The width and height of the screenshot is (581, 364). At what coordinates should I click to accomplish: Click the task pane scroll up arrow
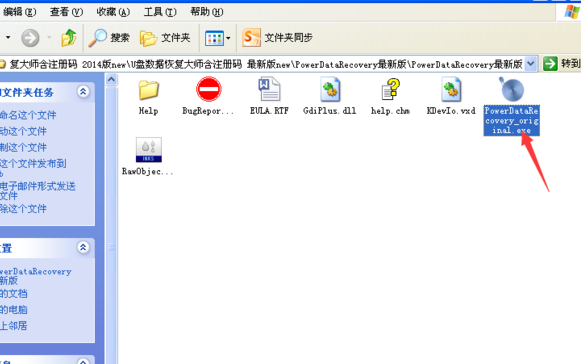(x=111, y=79)
